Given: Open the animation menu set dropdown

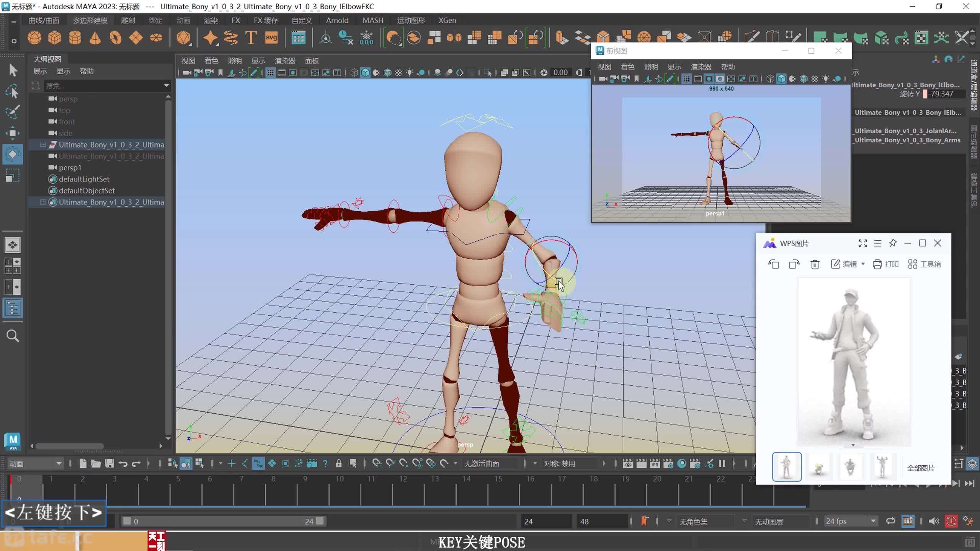Looking at the screenshot, I should [x=35, y=464].
